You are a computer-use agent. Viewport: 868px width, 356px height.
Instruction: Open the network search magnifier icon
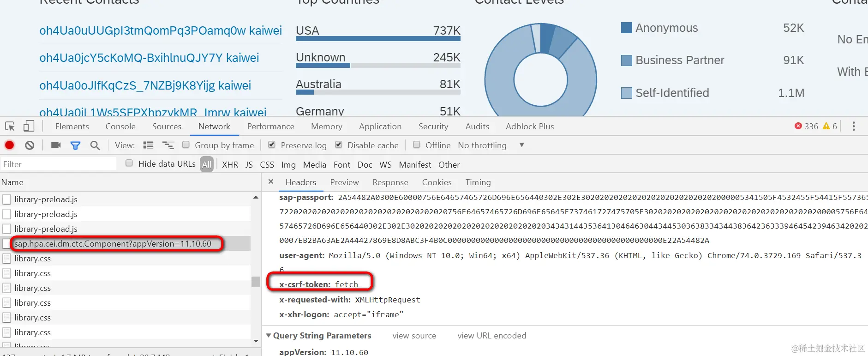point(95,145)
